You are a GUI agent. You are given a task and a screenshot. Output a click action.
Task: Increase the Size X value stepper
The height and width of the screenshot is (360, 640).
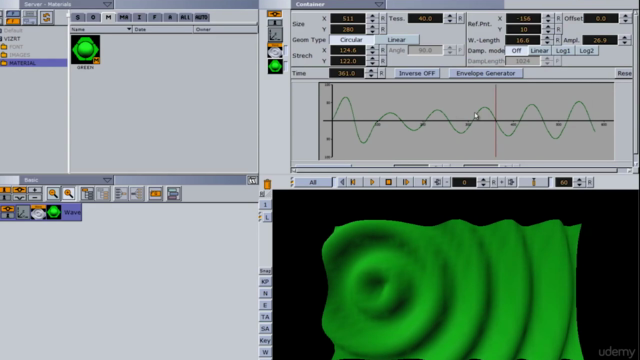coord(372,16)
